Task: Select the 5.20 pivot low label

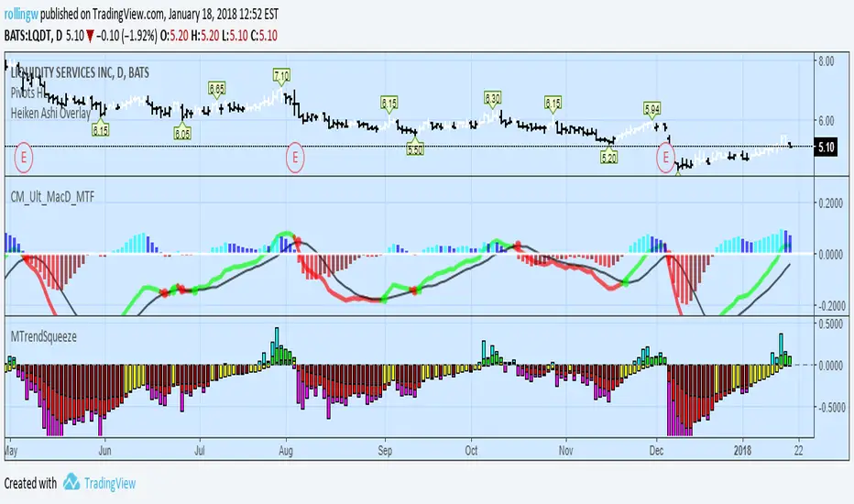Action: pyautogui.click(x=609, y=158)
